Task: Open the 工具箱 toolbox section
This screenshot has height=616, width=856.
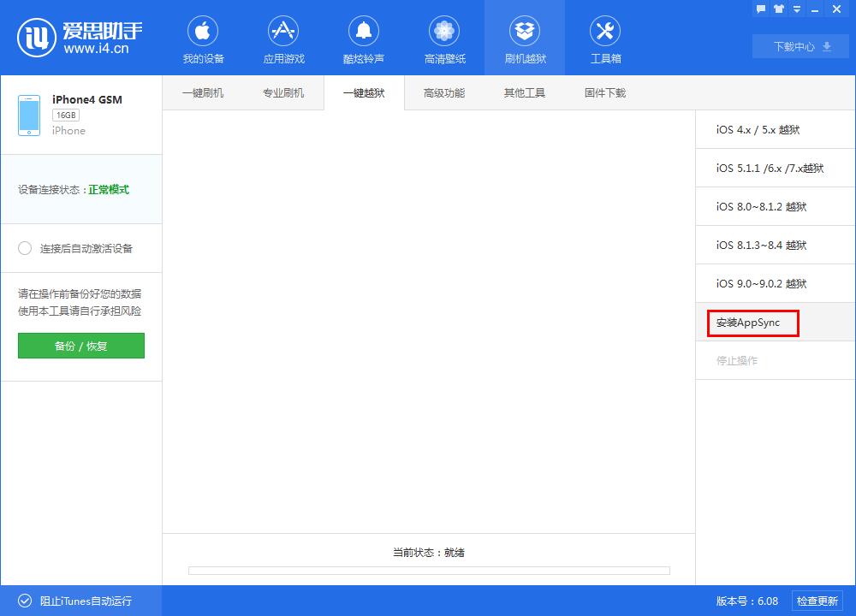Action: coord(605,38)
